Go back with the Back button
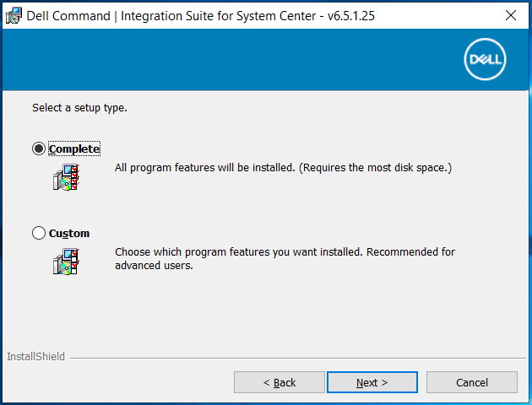This screenshot has height=405, width=532. tap(280, 382)
